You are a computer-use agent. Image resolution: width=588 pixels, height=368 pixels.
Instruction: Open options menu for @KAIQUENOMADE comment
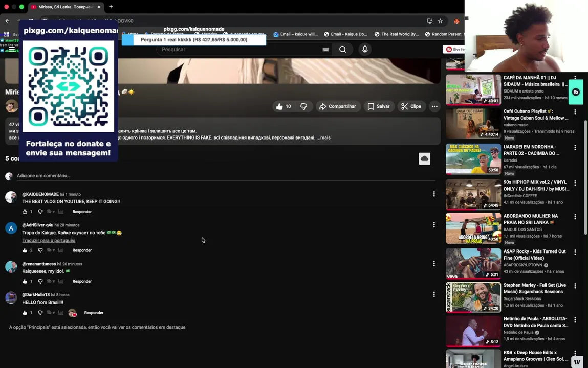pos(434,194)
